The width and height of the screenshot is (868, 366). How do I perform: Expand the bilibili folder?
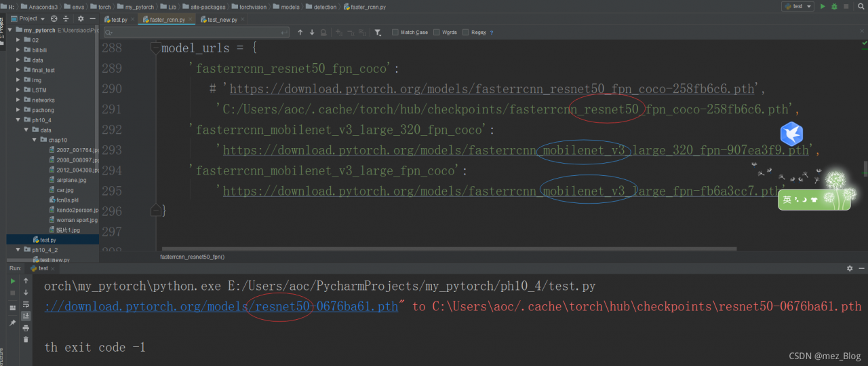point(18,50)
